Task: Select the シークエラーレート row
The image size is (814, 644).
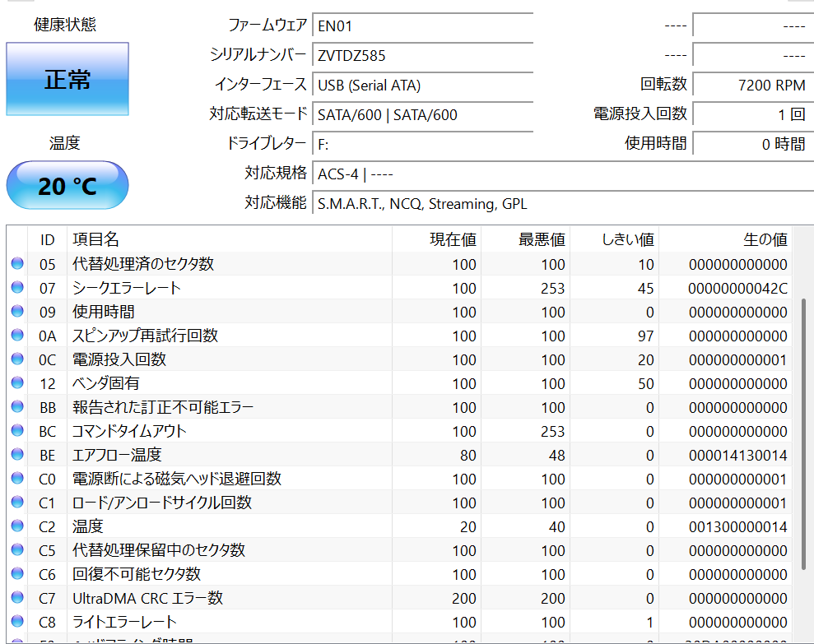Action: (x=400, y=288)
